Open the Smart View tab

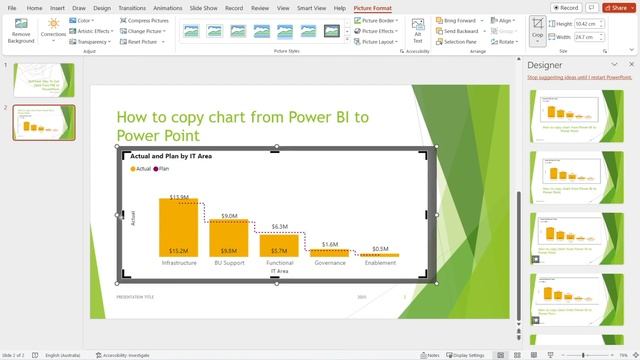(311, 8)
